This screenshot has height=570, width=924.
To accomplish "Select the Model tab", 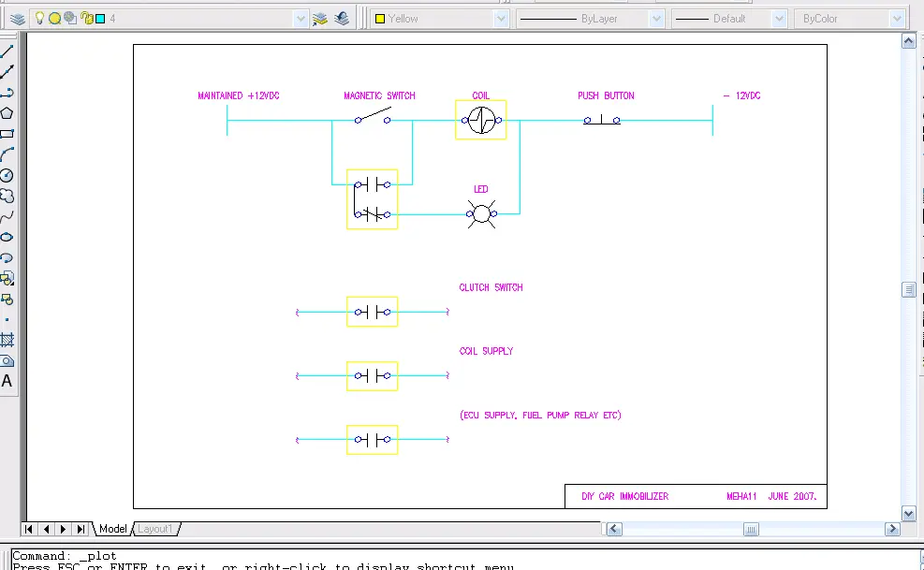I will 112,529.
